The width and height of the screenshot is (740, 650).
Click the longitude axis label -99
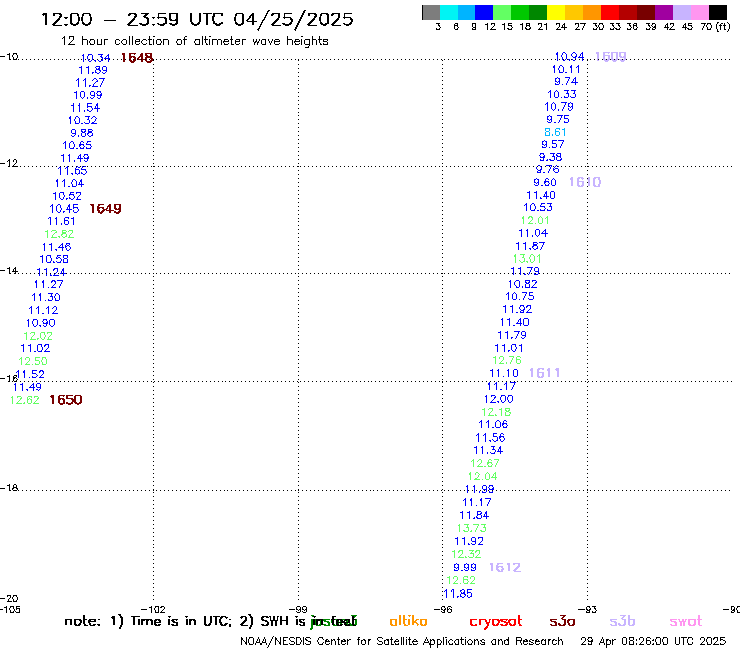(x=298, y=609)
